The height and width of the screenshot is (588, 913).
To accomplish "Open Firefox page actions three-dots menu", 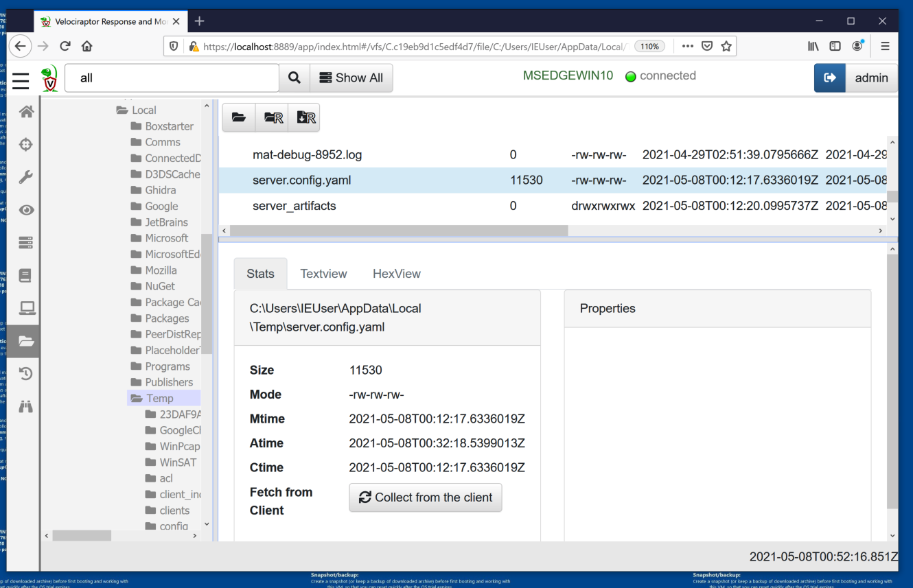I will point(688,47).
